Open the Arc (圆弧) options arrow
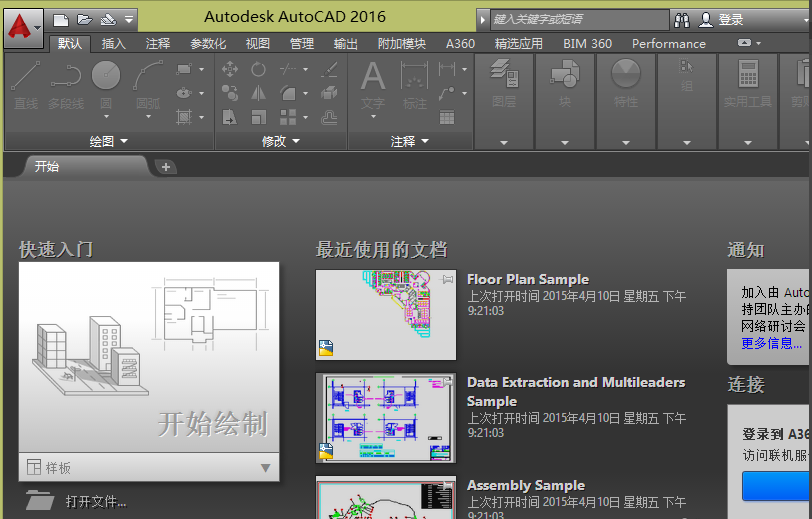 click(148, 117)
